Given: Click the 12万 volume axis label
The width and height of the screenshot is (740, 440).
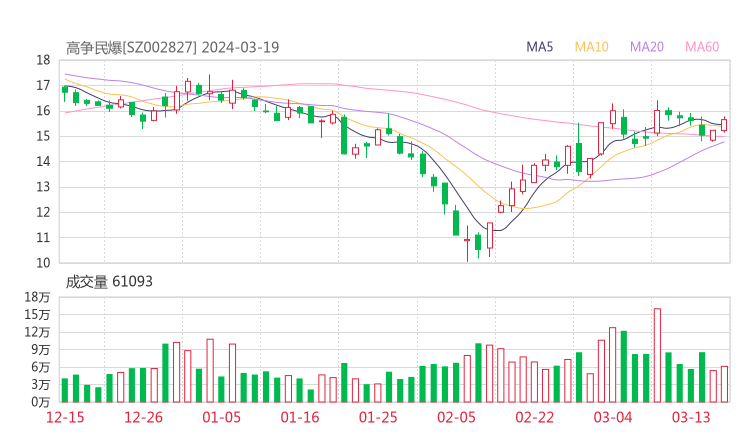Looking at the screenshot, I should pyautogui.click(x=37, y=332).
